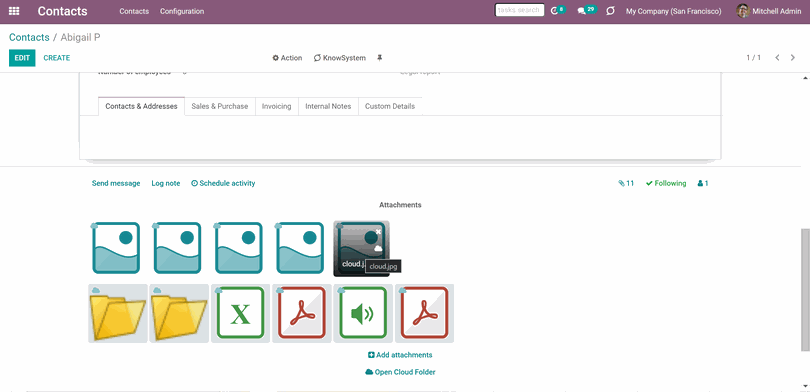Viewport: 810px width, 392px height.
Task: Go to the previous record with the left arrow
Action: click(x=777, y=58)
